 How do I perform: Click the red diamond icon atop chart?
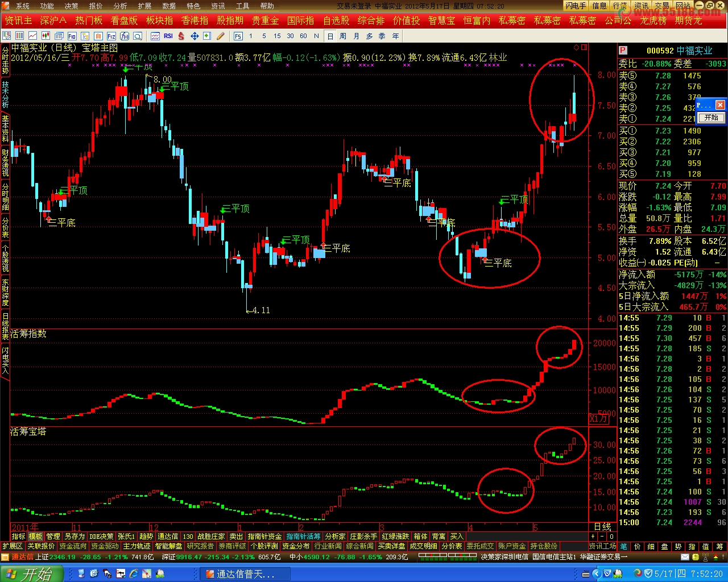(x=577, y=47)
